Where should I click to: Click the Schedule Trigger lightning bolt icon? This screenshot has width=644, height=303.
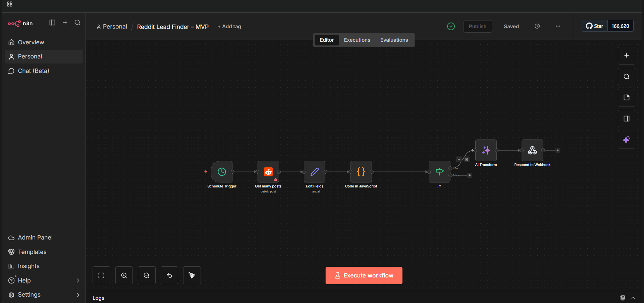click(206, 172)
